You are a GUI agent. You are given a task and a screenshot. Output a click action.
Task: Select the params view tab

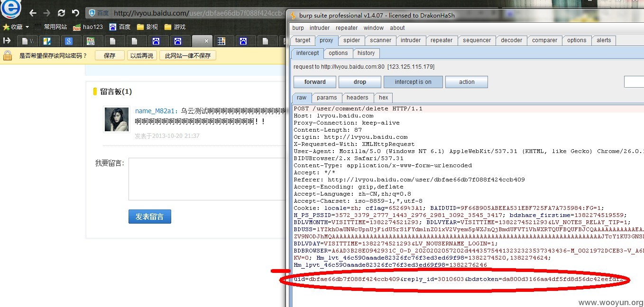tap(327, 98)
